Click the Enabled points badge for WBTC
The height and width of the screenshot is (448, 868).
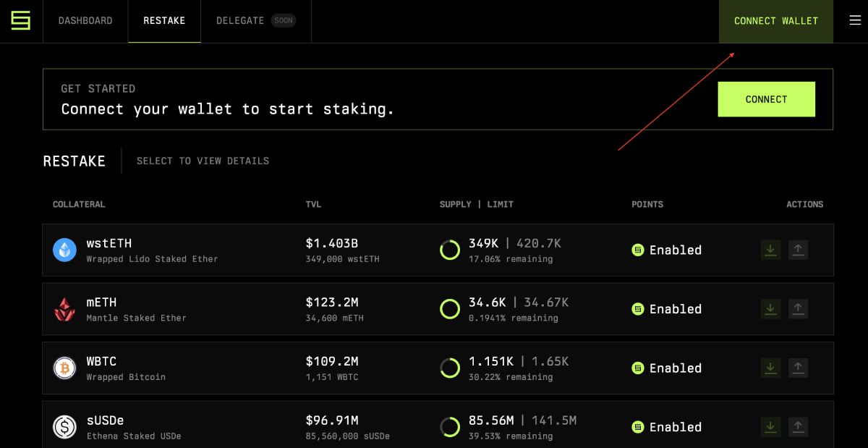click(667, 368)
